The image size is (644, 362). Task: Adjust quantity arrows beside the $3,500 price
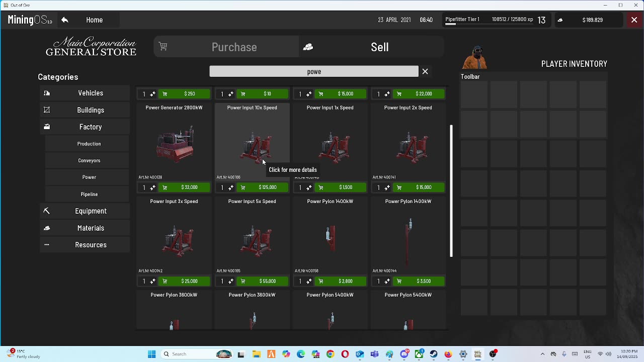(386, 281)
